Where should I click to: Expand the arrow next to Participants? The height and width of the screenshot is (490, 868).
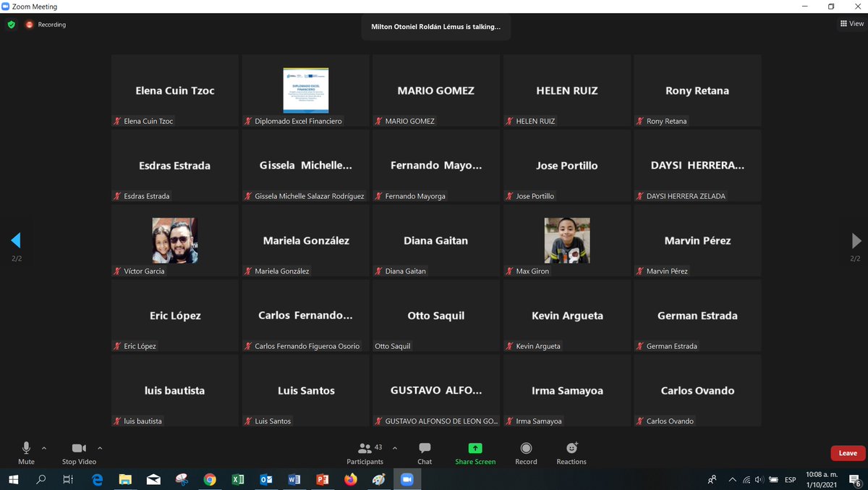[x=394, y=448]
